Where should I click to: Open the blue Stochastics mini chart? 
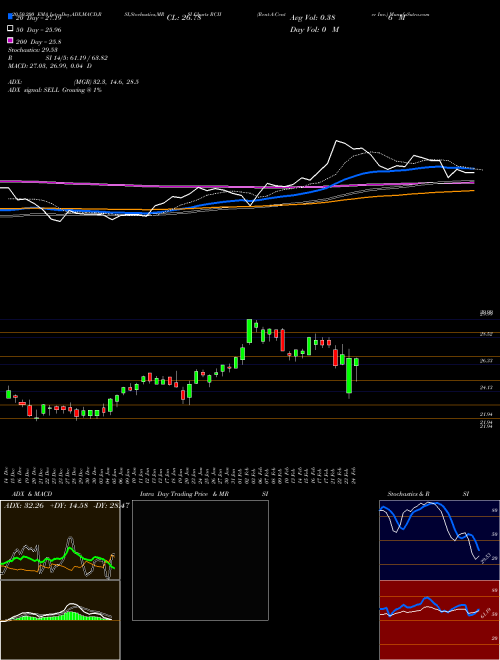coord(439,540)
